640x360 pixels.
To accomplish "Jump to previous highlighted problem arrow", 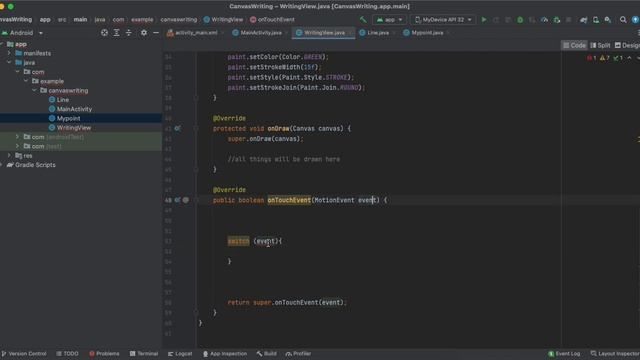I will pos(629,58).
